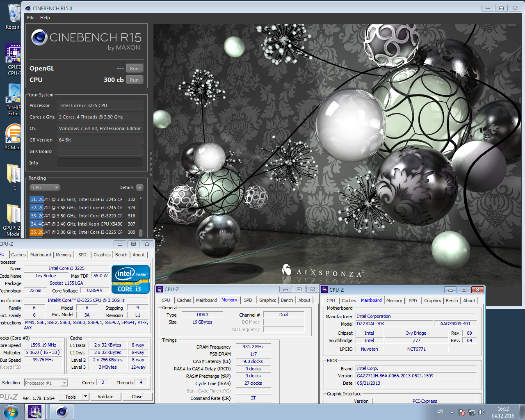Open the Cinebench Help menu
This screenshot has width=525, height=420.
[x=45, y=18]
